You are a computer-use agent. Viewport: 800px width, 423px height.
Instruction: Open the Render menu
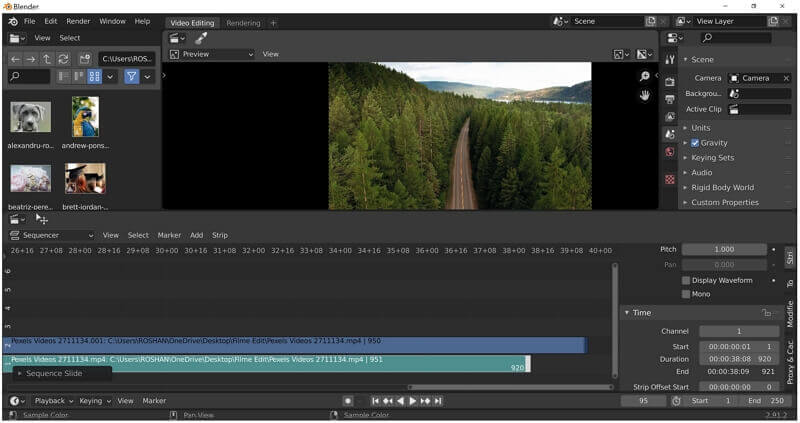pyautogui.click(x=78, y=21)
